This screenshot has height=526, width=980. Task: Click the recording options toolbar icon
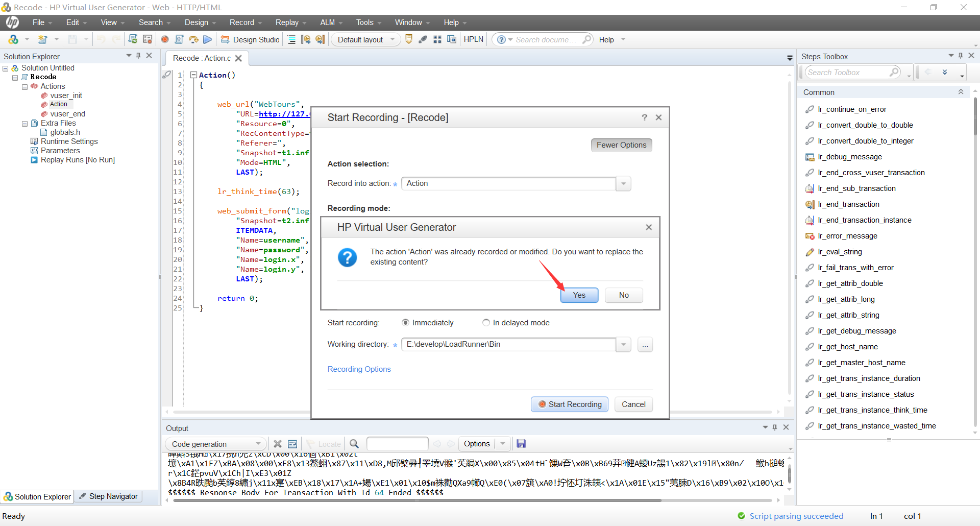pyautogui.click(x=148, y=39)
